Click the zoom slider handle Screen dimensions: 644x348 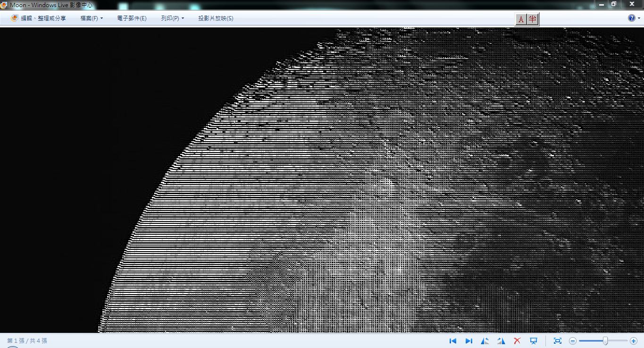605,341
